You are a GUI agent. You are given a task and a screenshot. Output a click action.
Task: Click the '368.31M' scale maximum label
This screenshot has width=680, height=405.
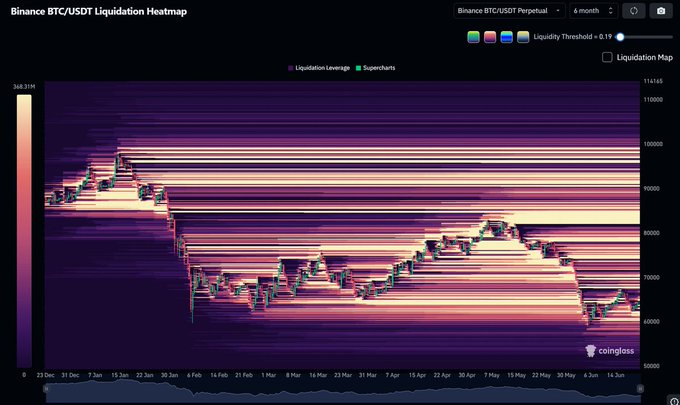point(24,87)
